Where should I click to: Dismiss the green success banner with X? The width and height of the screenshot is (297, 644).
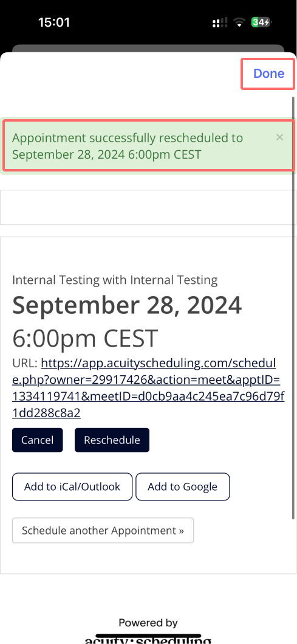(279, 137)
